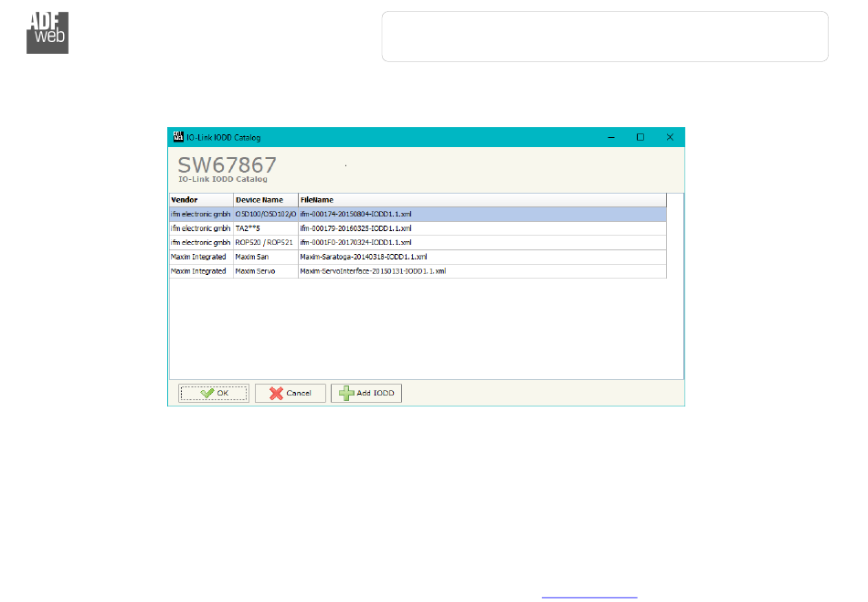This screenshot has width=868, height=602.
Task: Click device name ROP520 / ROP521 cell
Action: coord(266,243)
